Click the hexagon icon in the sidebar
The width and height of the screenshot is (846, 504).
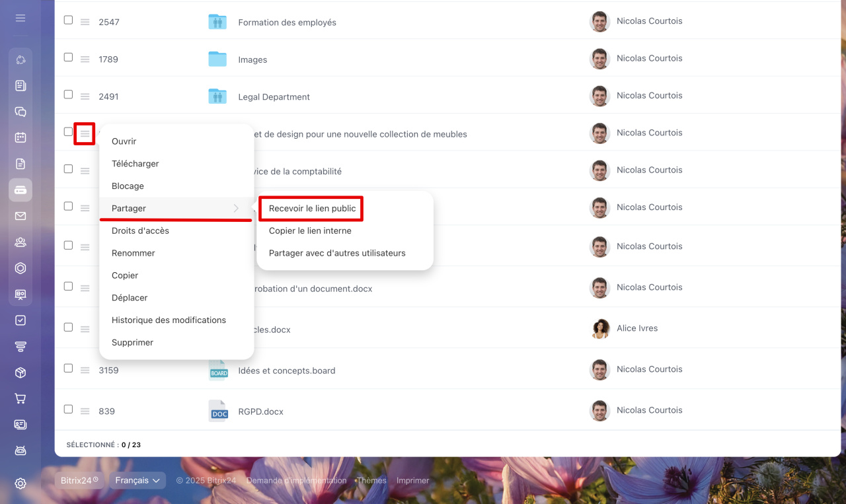(20, 268)
